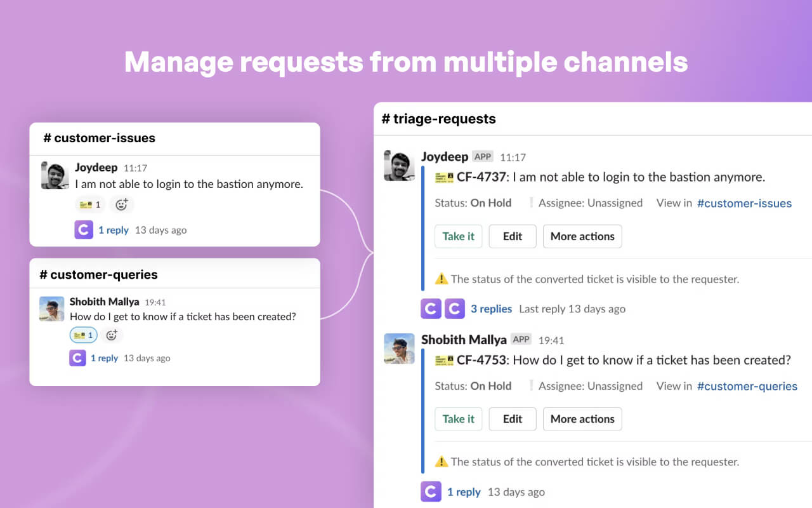The width and height of the screenshot is (812, 508).
Task: Click Edit on ticket CF-4737
Action: coord(513,236)
